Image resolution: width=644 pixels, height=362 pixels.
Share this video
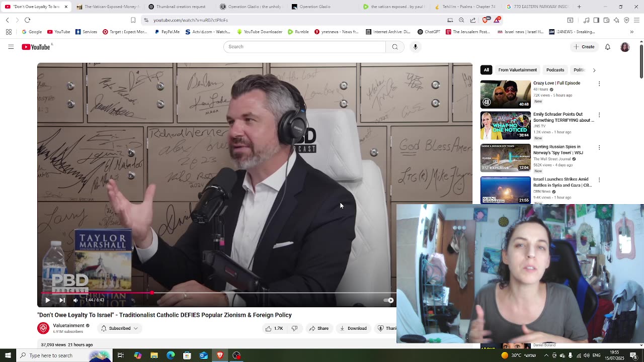pos(319,328)
